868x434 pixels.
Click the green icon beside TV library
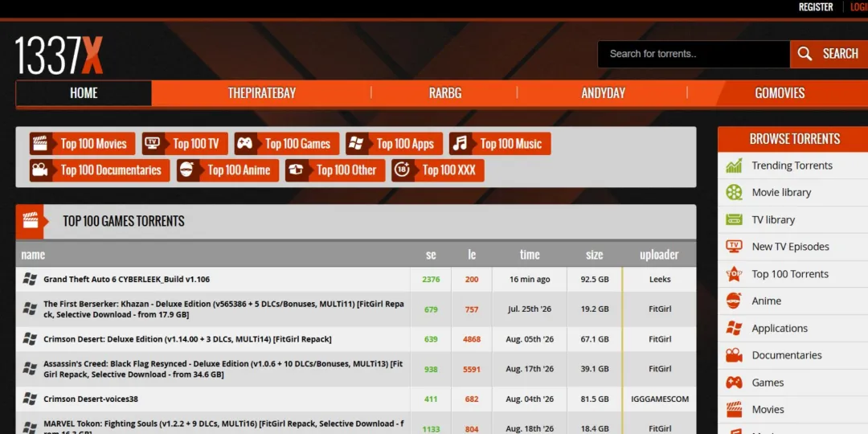pyautogui.click(x=734, y=219)
